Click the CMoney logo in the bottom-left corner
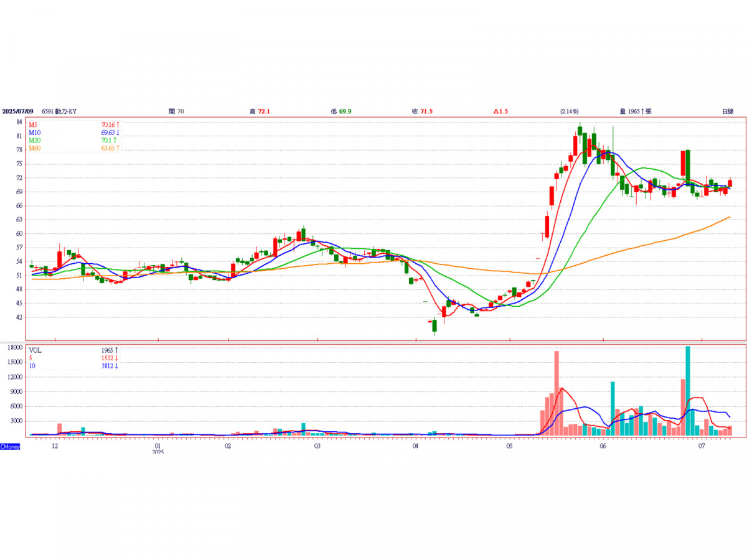The image size is (747, 560). click(x=10, y=447)
